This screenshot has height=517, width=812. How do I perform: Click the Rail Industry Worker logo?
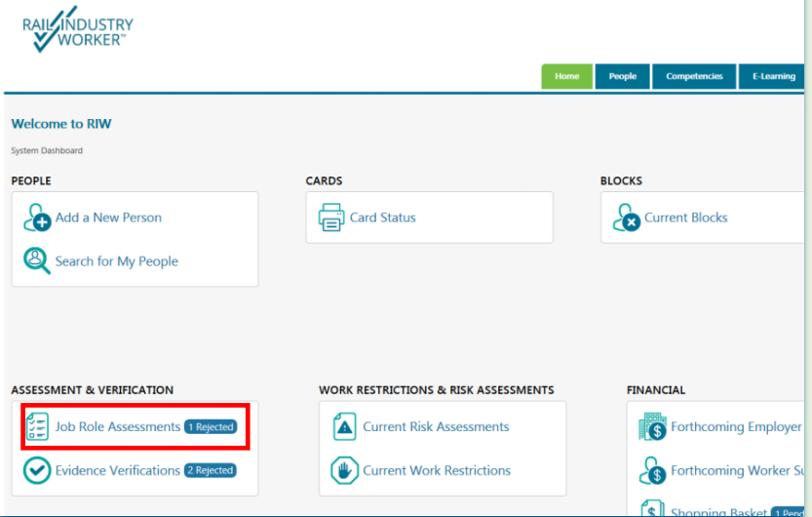(78, 30)
